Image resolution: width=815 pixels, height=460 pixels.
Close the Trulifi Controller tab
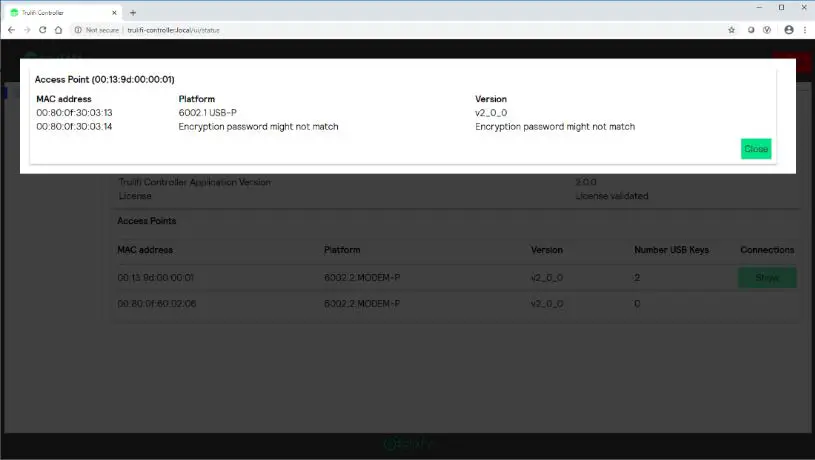coord(114,12)
